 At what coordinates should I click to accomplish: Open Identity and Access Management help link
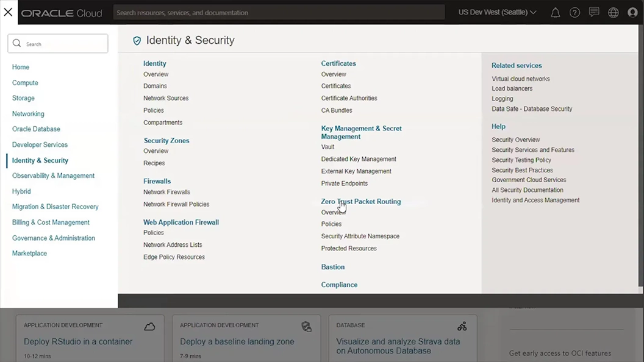pyautogui.click(x=535, y=201)
